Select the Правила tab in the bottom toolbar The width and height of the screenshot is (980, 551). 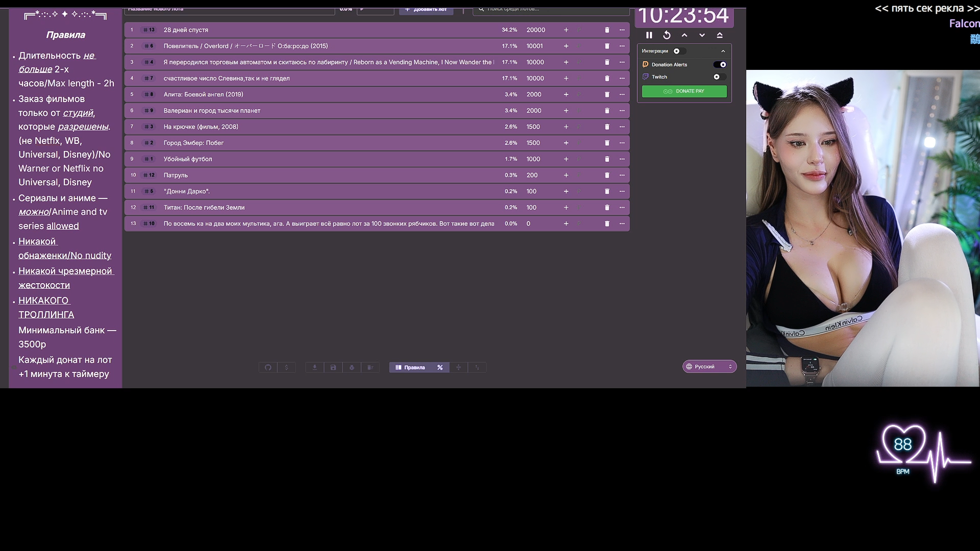410,367
